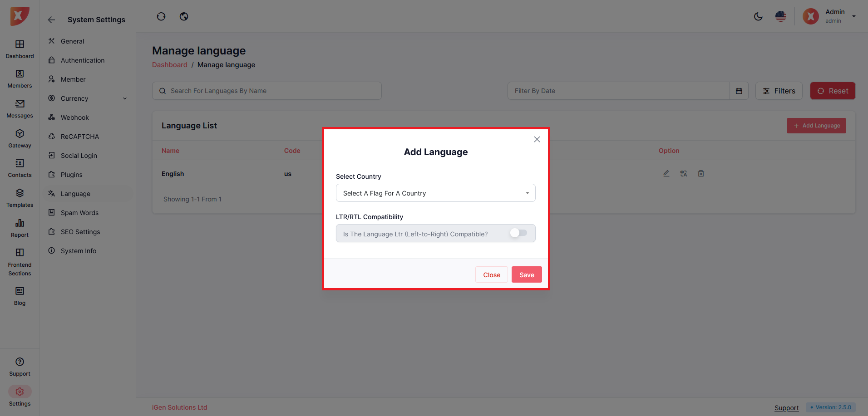Image resolution: width=868 pixels, height=416 pixels.
Task: Open the date picker calendar icon
Action: (x=739, y=91)
